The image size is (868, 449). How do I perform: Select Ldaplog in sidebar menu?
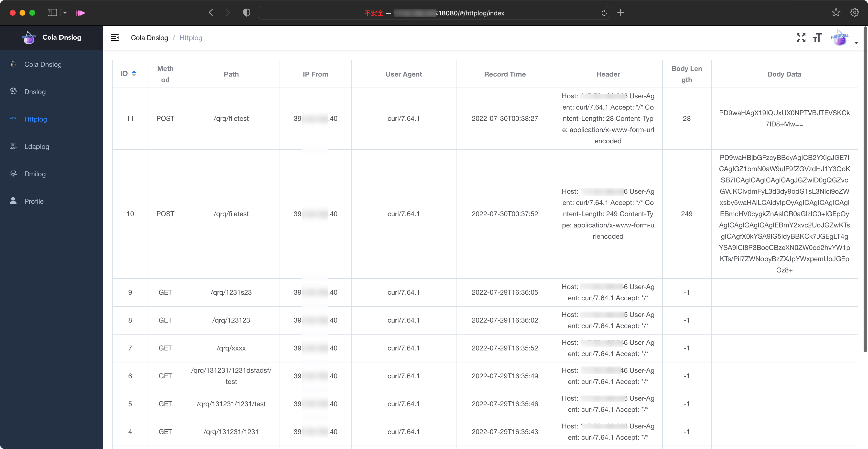click(36, 147)
